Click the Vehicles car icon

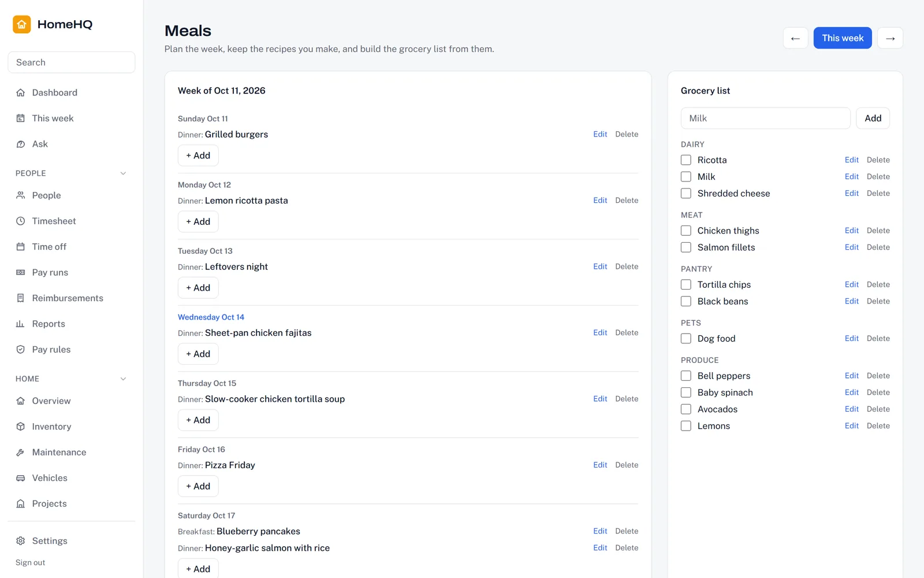point(21,478)
